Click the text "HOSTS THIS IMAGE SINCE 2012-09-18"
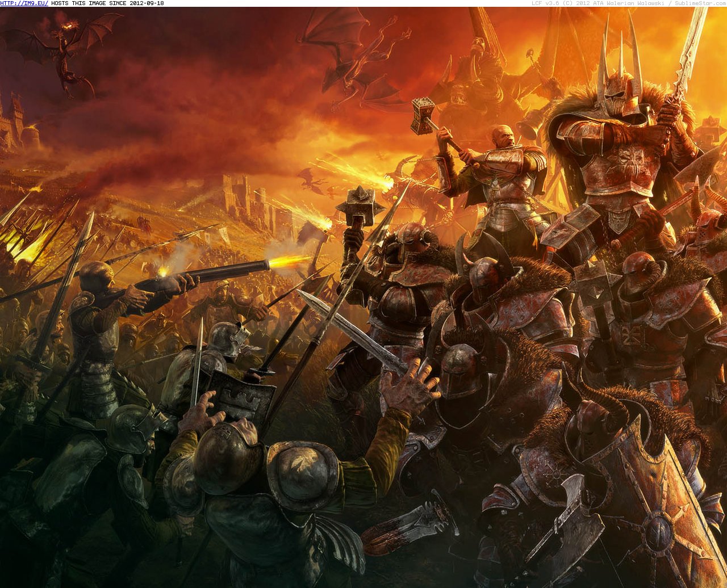 click(107, 3)
